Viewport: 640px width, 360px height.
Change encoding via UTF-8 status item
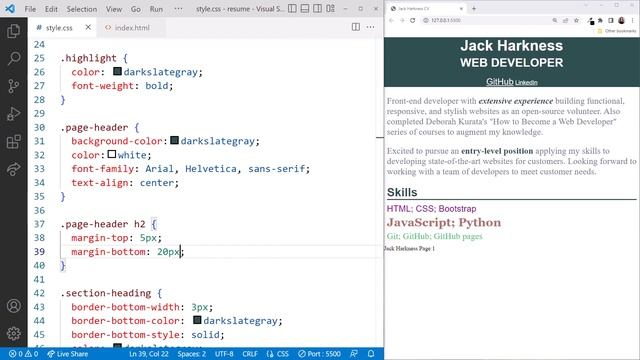click(224, 354)
